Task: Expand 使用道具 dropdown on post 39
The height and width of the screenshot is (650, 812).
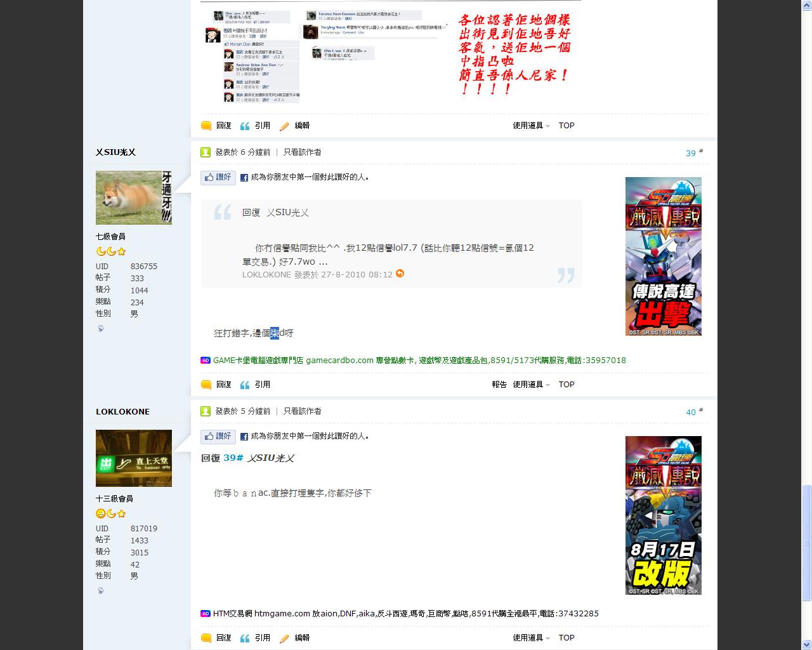Action: (x=531, y=385)
